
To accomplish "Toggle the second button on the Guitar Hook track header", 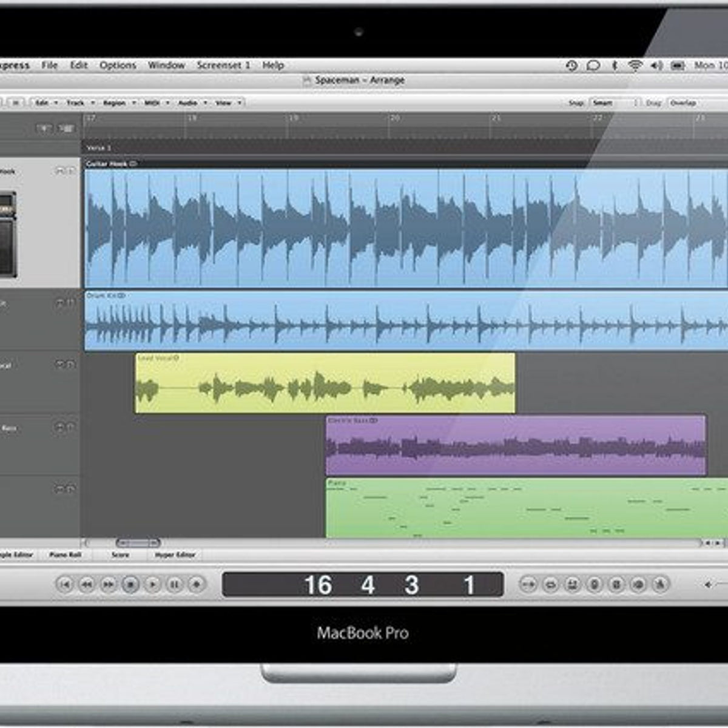I will click(71, 172).
